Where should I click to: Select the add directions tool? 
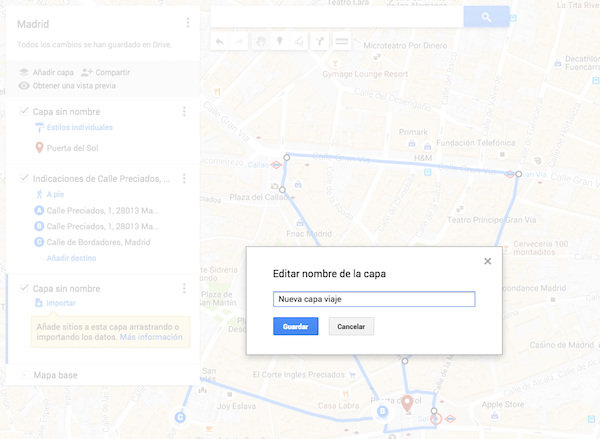tap(320, 41)
